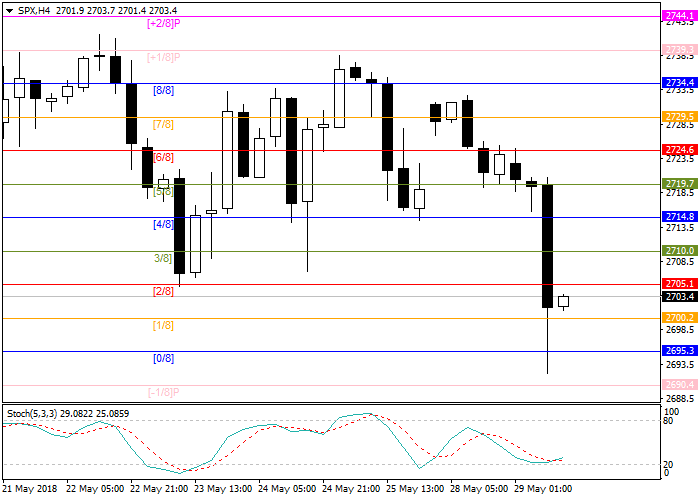Image resolution: width=700 pixels, height=500 pixels.
Task: Select the 21 May 2018 date label
Action: [27, 489]
